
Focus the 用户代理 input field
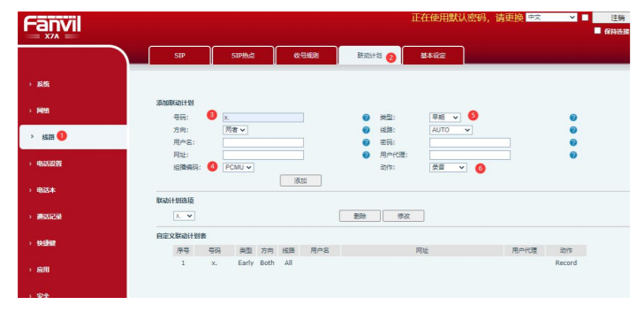point(470,156)
